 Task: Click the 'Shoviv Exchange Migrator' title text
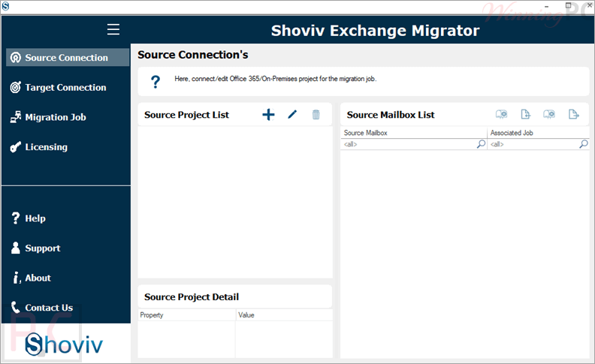376,30
